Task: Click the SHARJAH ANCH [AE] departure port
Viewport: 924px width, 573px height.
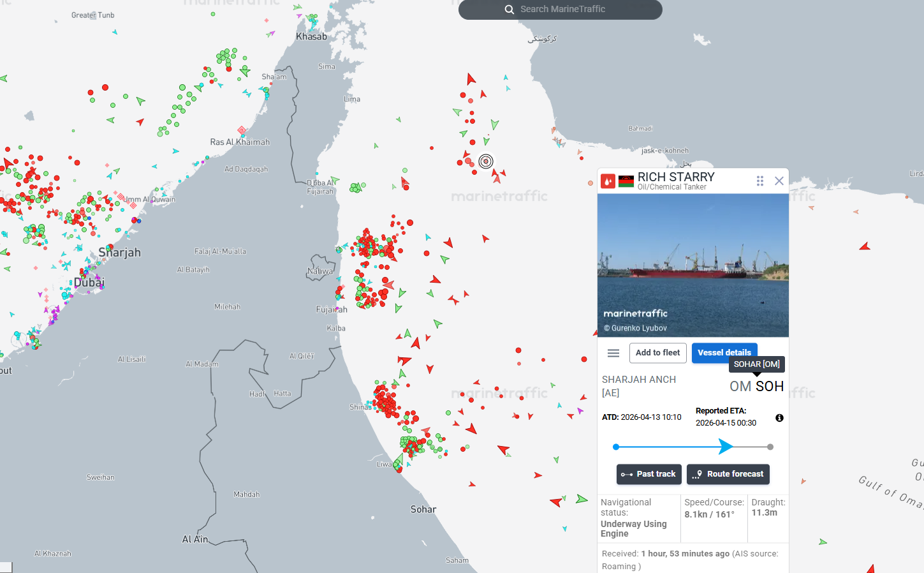Action: click(x=639, y=386)
